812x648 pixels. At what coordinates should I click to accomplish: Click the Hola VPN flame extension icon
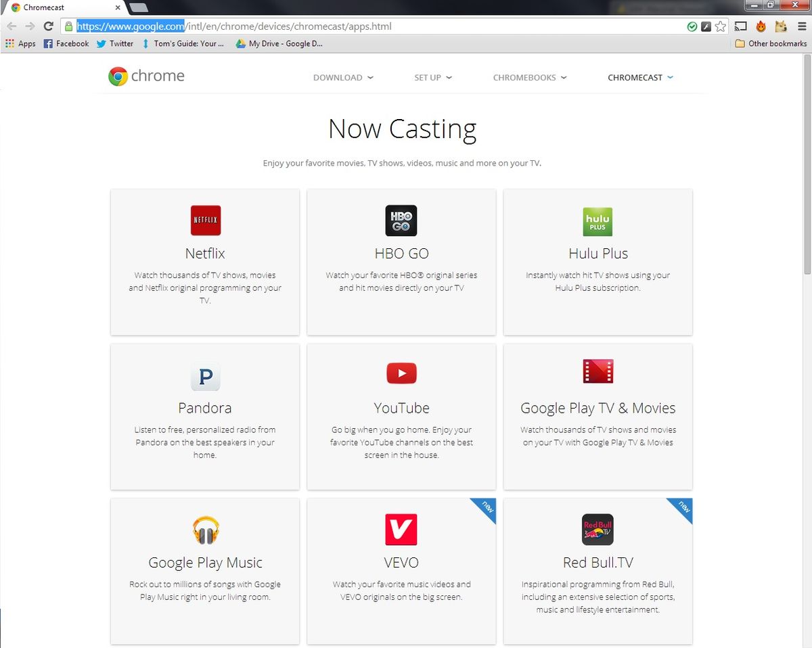point(761,26)
